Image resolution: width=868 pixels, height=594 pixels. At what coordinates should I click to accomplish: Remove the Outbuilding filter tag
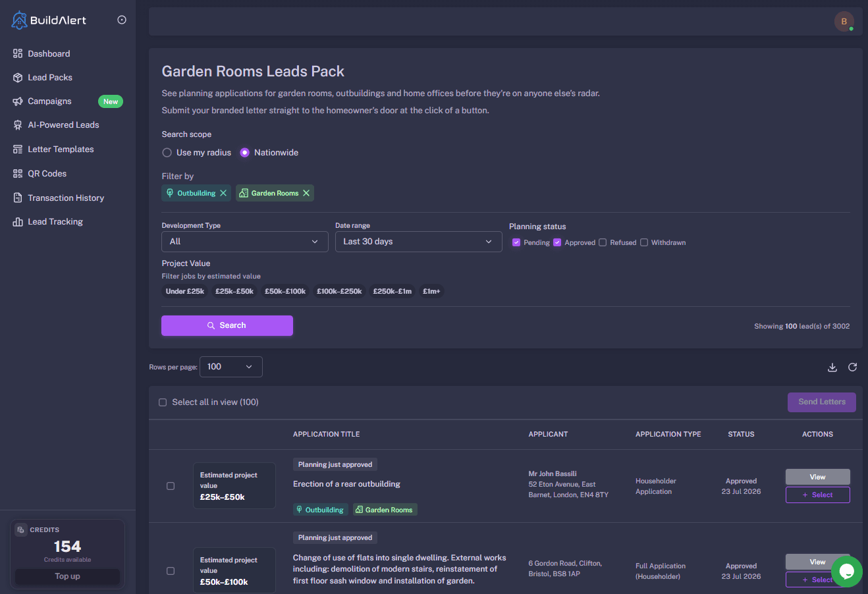click(223, 193)
